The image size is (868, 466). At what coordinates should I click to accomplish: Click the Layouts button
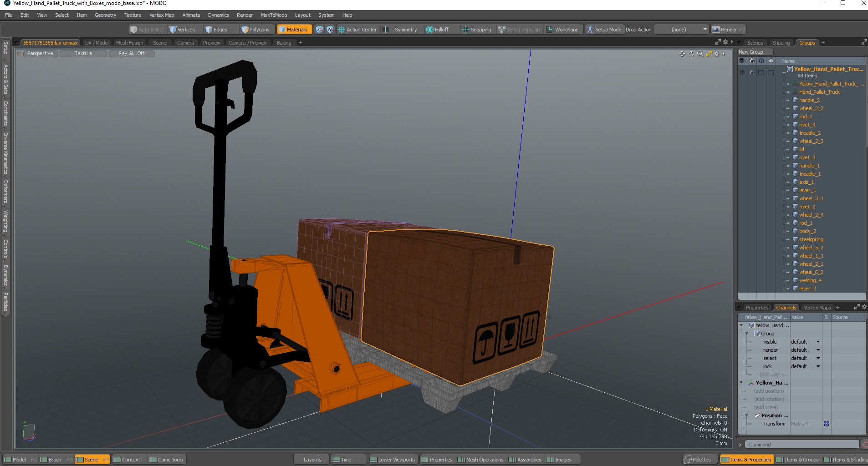click(312, 460)
